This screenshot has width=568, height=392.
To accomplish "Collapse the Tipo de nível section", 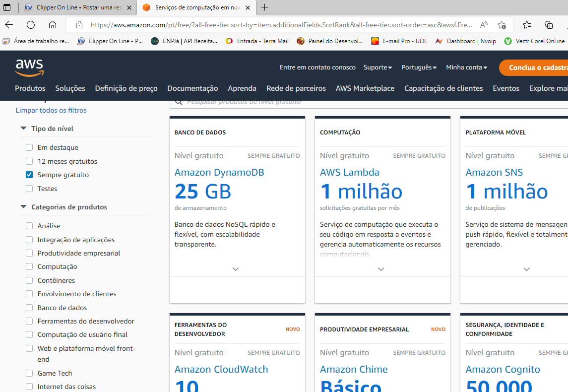I will click(23, 128).
